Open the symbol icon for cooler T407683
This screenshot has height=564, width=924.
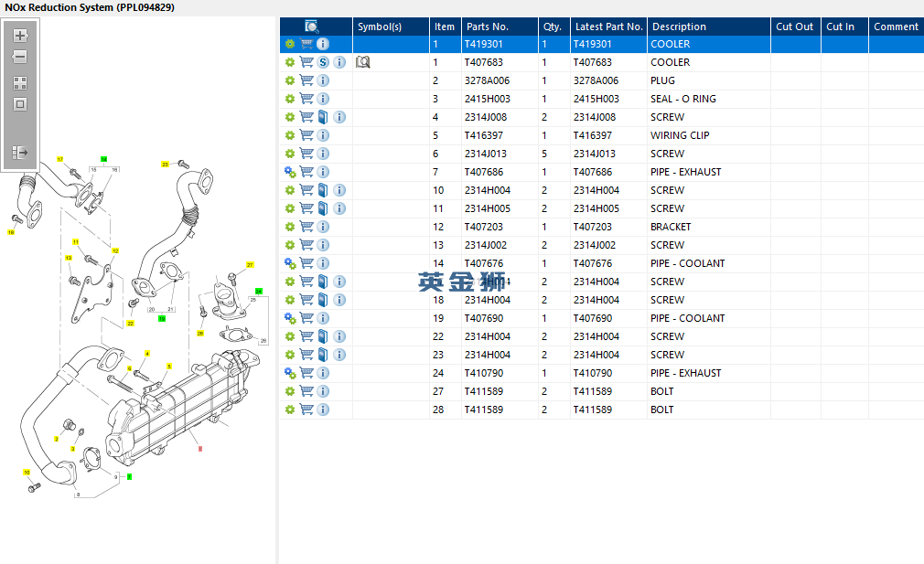coord(363,62)
